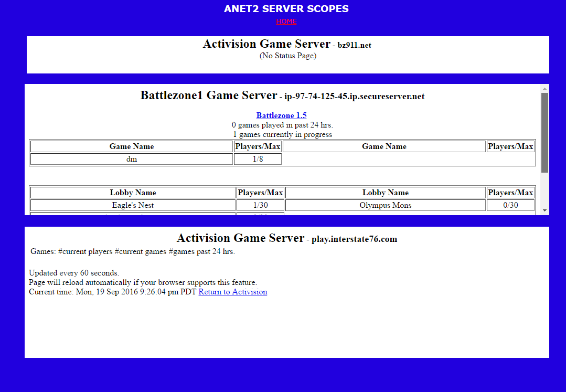Click the right 'Lobby Name' column header

pyautogui.click(x=385, y=193)
